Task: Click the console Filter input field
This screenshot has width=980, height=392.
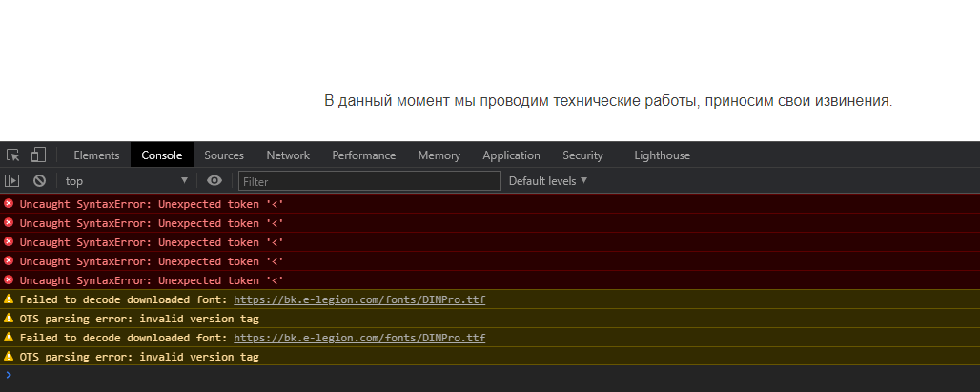Action: (369, 181)
